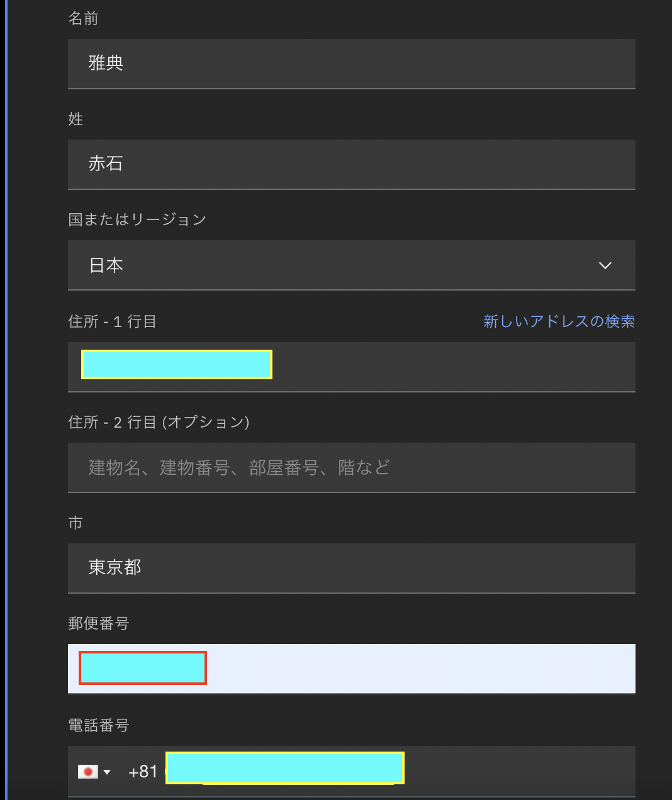Select the 住所 2 行目 optional field
This screenshot has height=800, width=672.
(x=351, y=467)
